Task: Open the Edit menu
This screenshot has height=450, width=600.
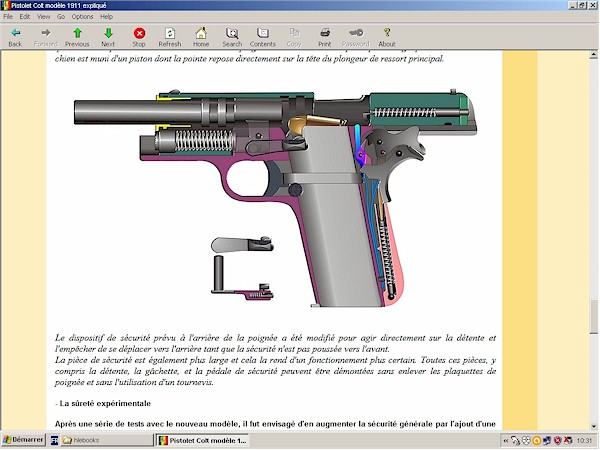Action: [x=24, y=17]
